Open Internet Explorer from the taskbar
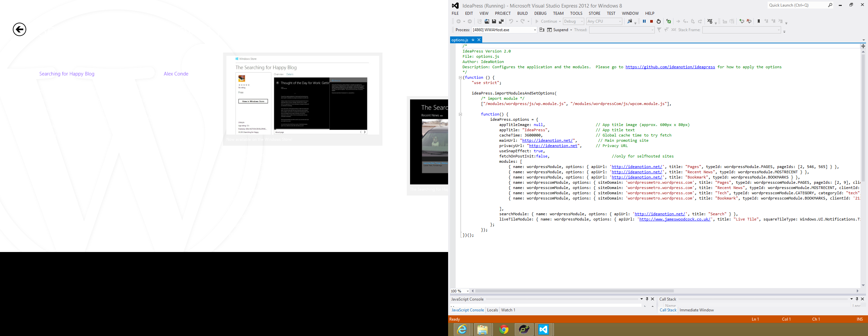This screenshot has height=336, width=868. point(462,329)
